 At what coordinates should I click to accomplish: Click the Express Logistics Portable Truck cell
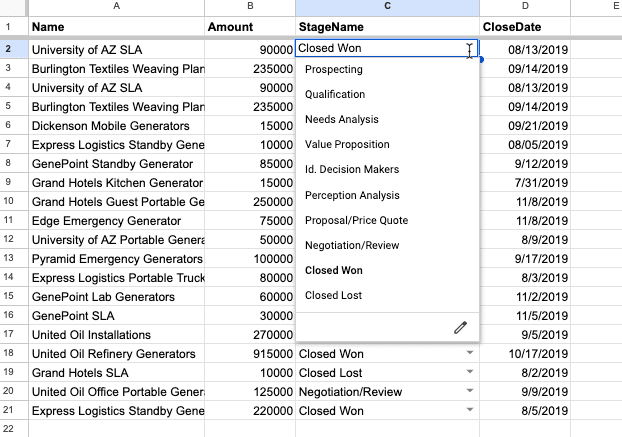click(116, 278)
